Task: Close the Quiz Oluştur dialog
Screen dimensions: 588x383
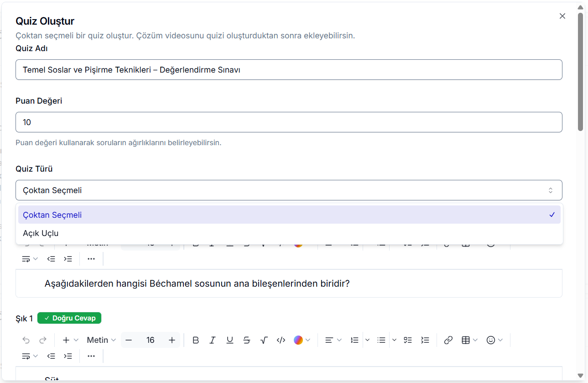Action: [x=562, y=16]
